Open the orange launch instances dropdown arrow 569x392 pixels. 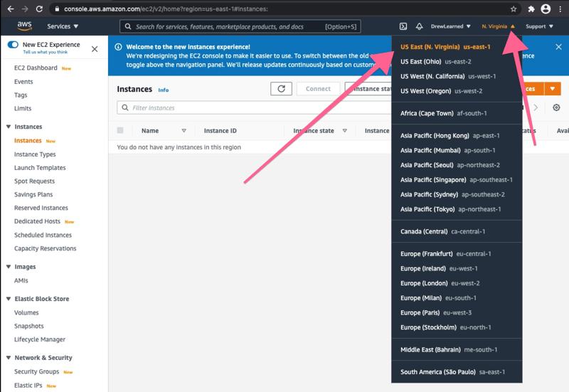[553, 88]
